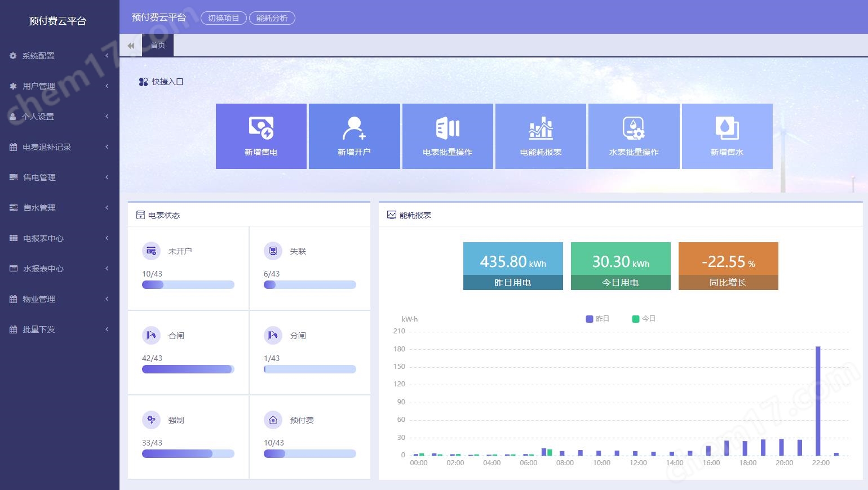Click the 昨日用电 435.80 kWh card
868x490 pixels.
513,266
